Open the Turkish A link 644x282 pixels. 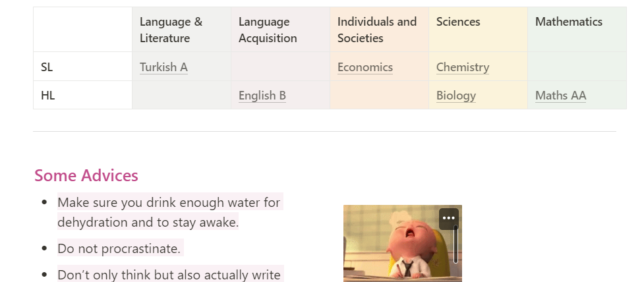tap(163, 67)
